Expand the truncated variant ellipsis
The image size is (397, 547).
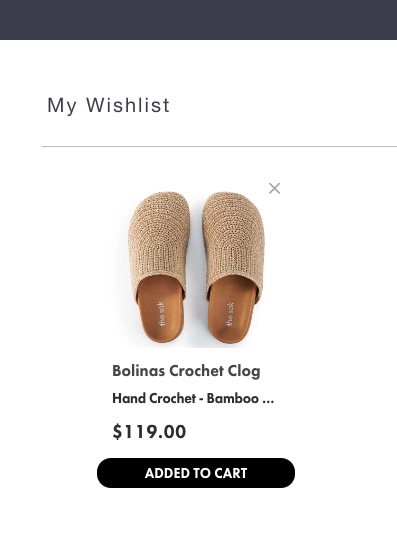268,401
